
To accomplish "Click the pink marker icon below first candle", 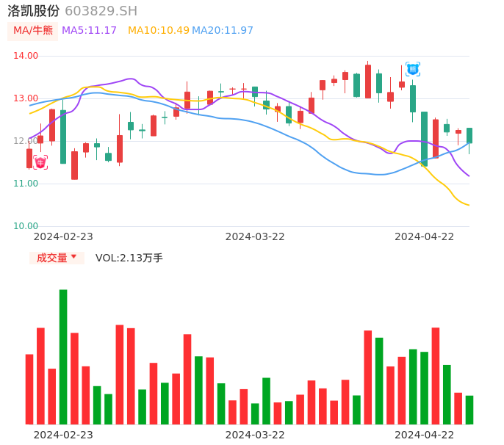I will pos(40,162).
